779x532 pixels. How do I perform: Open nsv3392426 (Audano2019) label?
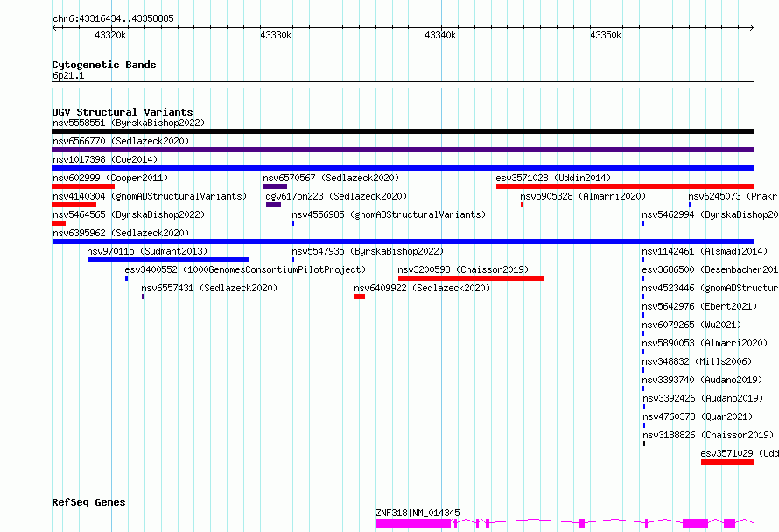pos(703,398)
